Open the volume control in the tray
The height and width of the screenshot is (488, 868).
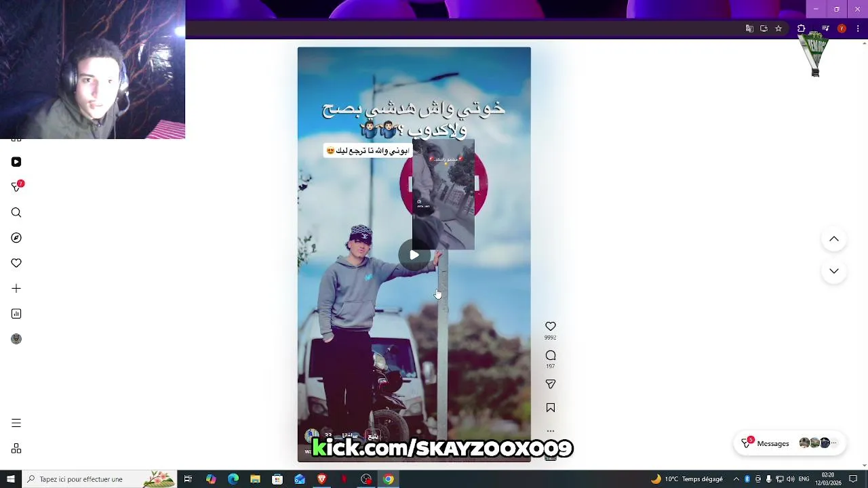tap(790, 479)
